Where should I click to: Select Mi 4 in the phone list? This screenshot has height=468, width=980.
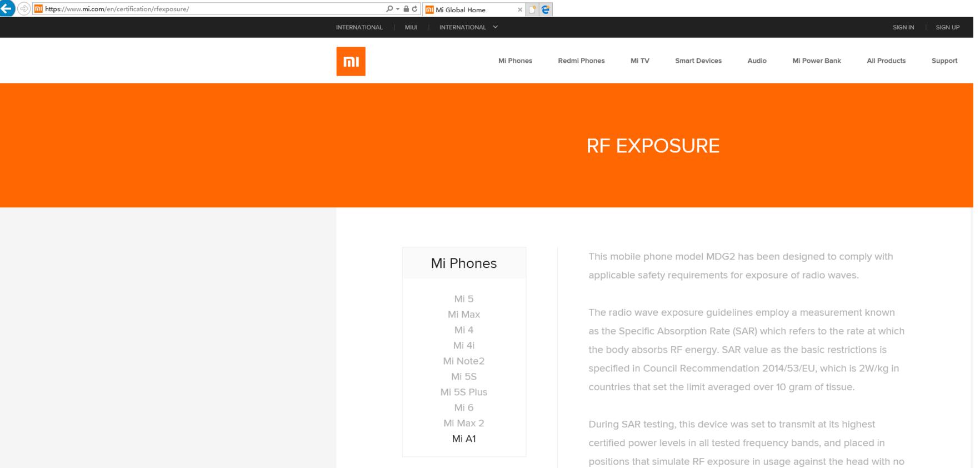pos(464,330)
